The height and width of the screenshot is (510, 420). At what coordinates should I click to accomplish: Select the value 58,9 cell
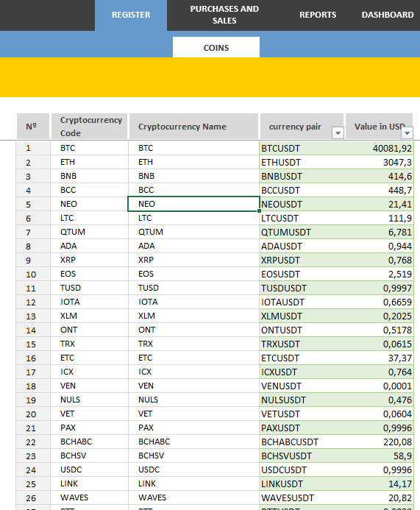[x=379, y=456]
